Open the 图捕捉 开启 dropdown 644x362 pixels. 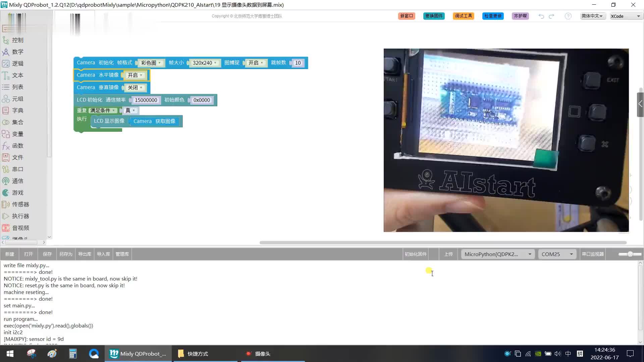click(x=256, y=63)
